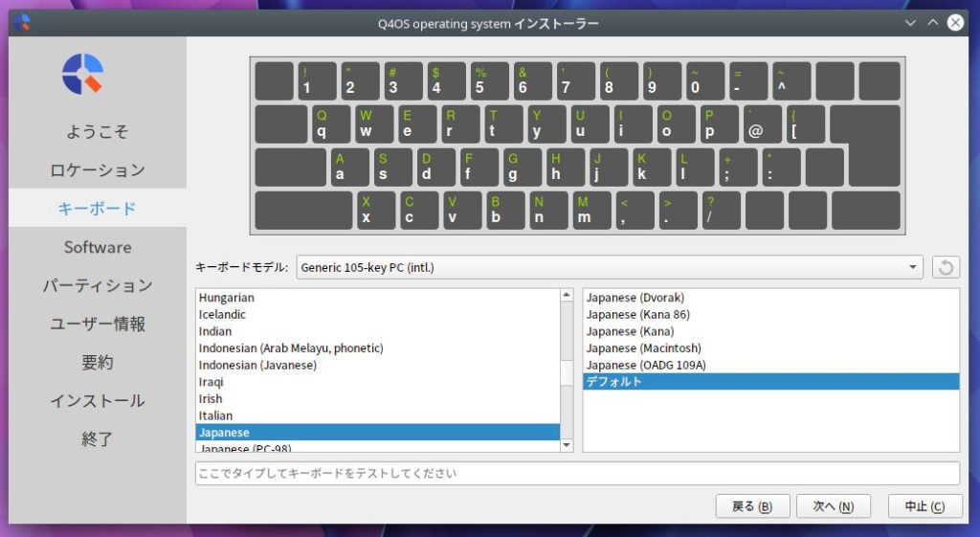
Task: Click the M key on keyboard preview
Action: [x=591, y=210]
